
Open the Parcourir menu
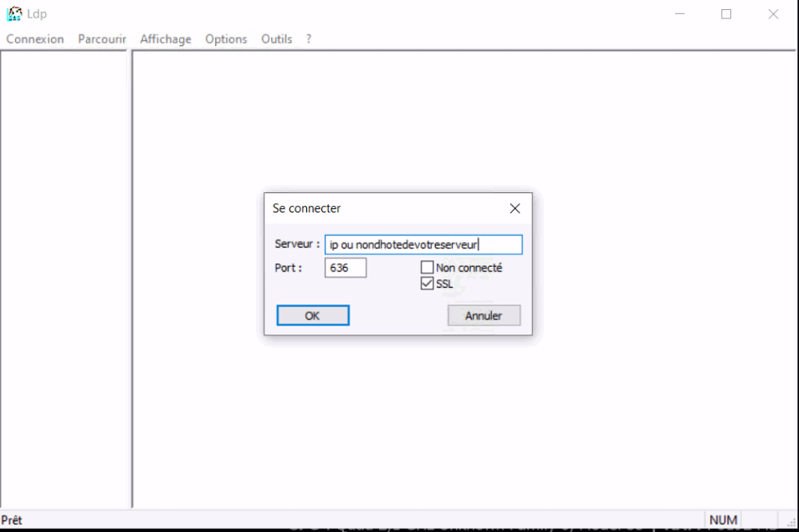(x=101, y=39)
